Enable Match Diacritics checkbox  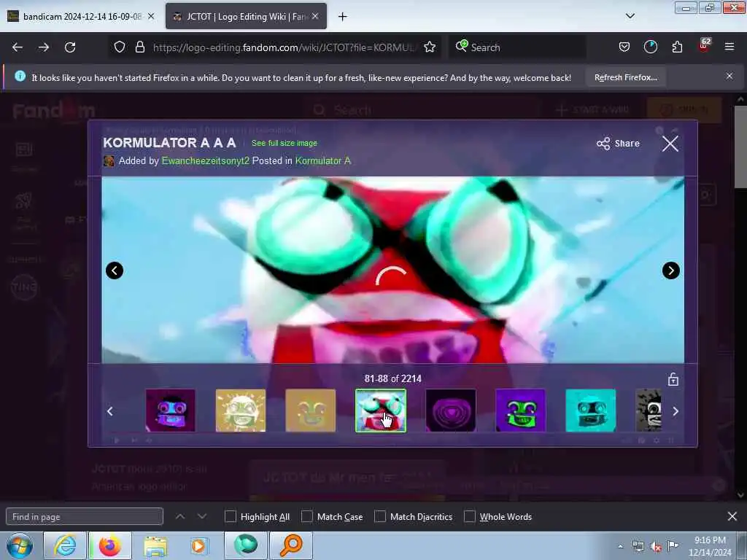tap(380, 517)
